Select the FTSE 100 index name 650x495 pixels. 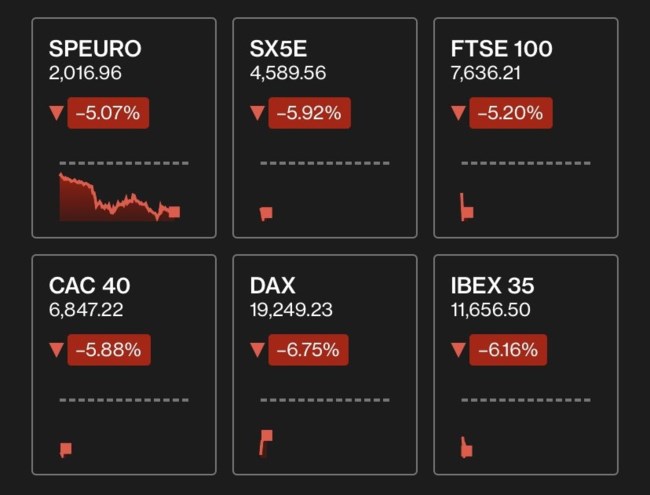pos(502,49)
